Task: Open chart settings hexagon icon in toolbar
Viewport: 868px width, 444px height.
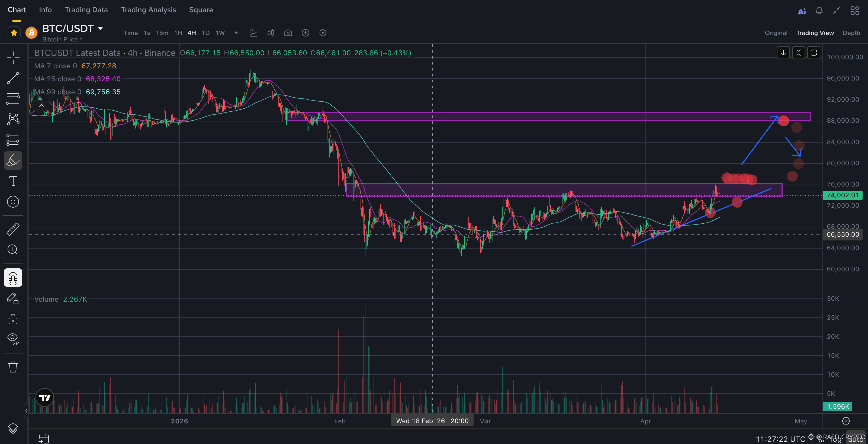Action: [323, 33]
